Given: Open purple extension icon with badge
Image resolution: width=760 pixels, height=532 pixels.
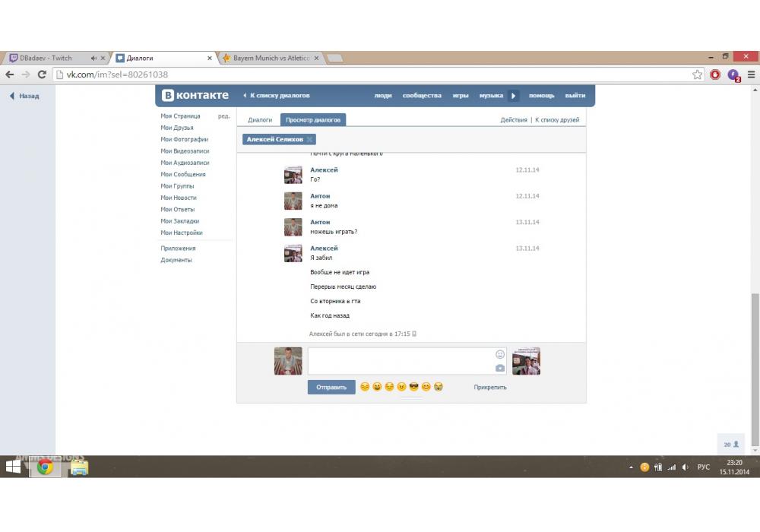Looking at the screenshot, I should [x=733, y=75].
